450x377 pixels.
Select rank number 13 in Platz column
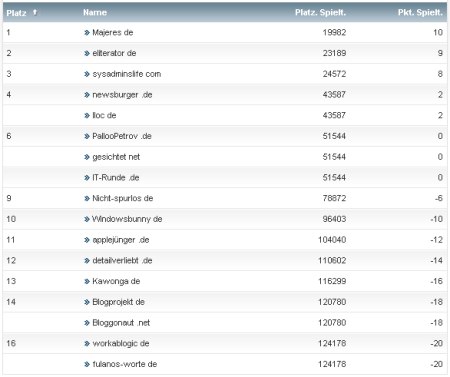pos(11,281)
